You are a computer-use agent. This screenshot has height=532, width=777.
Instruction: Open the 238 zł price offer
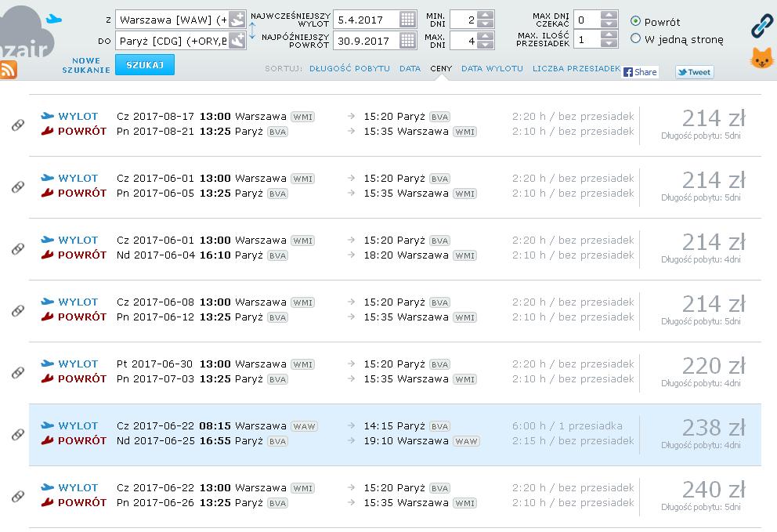click(x=714, y=427)
